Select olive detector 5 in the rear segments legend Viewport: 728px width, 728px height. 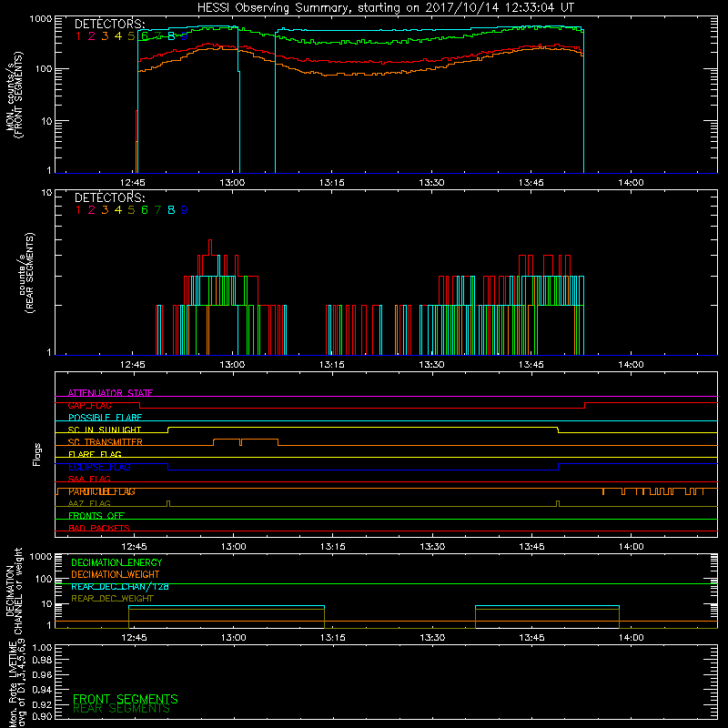click(131, 210)
